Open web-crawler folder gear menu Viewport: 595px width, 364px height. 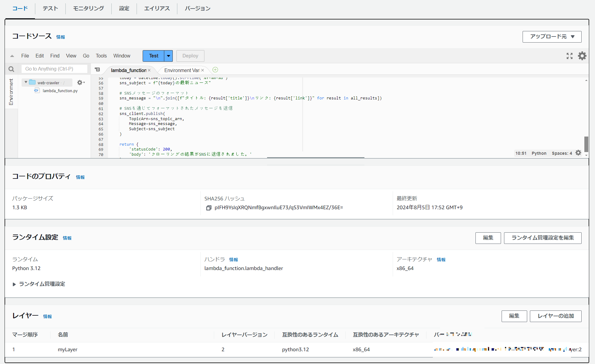tap(80, 82)
